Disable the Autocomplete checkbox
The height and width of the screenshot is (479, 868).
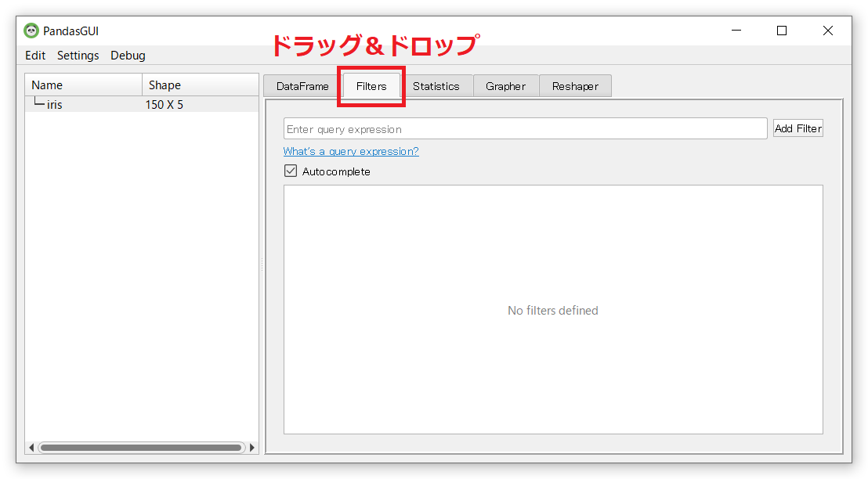(291, 171)
